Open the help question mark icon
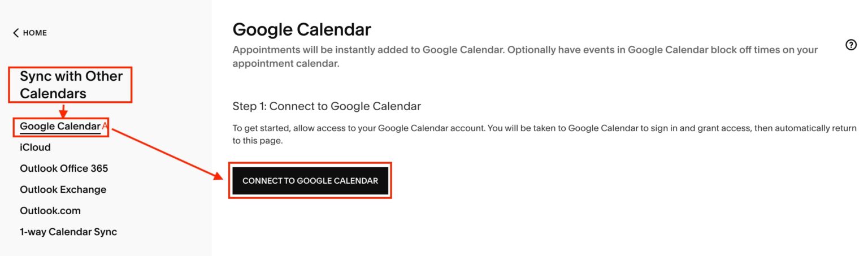 click(850, 45)
